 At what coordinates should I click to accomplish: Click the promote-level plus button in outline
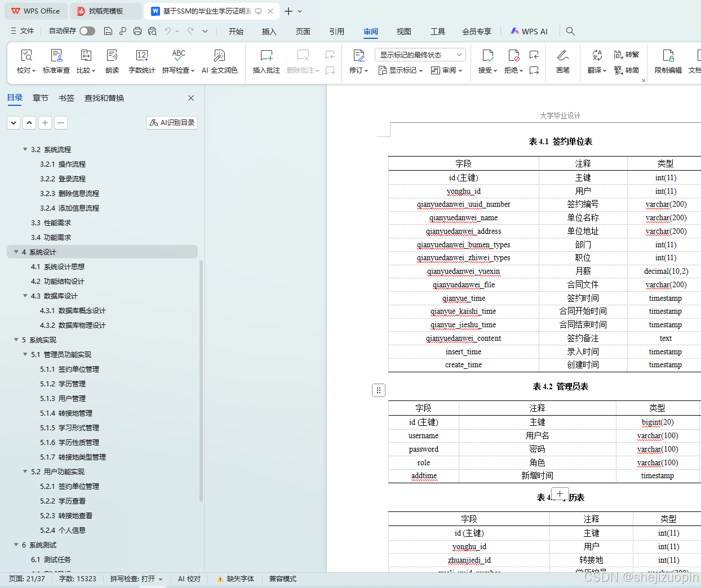(x=45, y=122)
